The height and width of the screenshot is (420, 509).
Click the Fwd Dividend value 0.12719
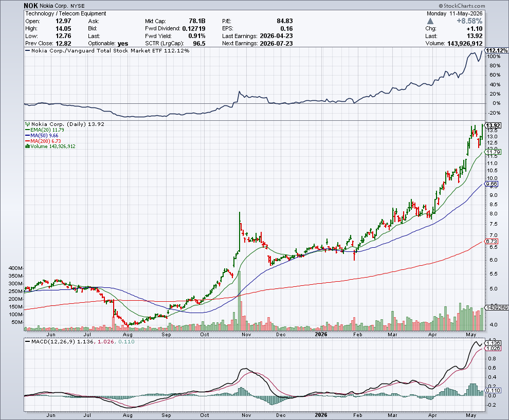tap(194, 29)
